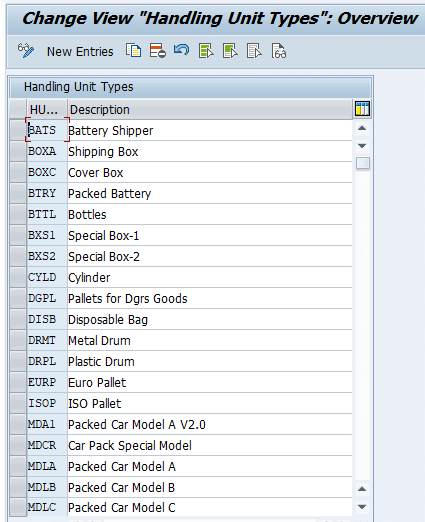Select the row marker for CYLD
This screenshot has width=425, height=522.
pos(18,277)
